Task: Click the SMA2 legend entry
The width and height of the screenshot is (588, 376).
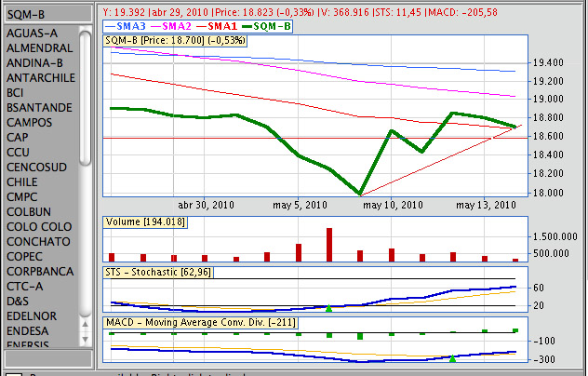Action: [174, 28]
